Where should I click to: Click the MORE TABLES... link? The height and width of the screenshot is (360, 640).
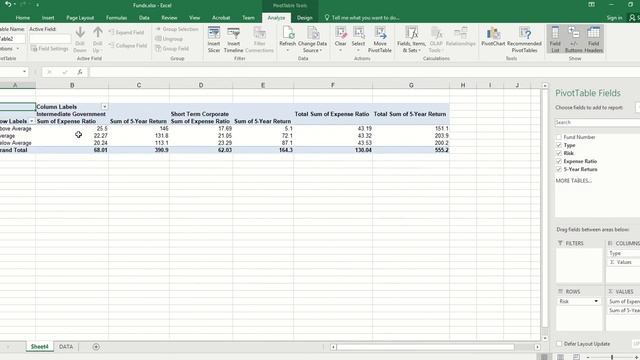(x=573, y=181)
